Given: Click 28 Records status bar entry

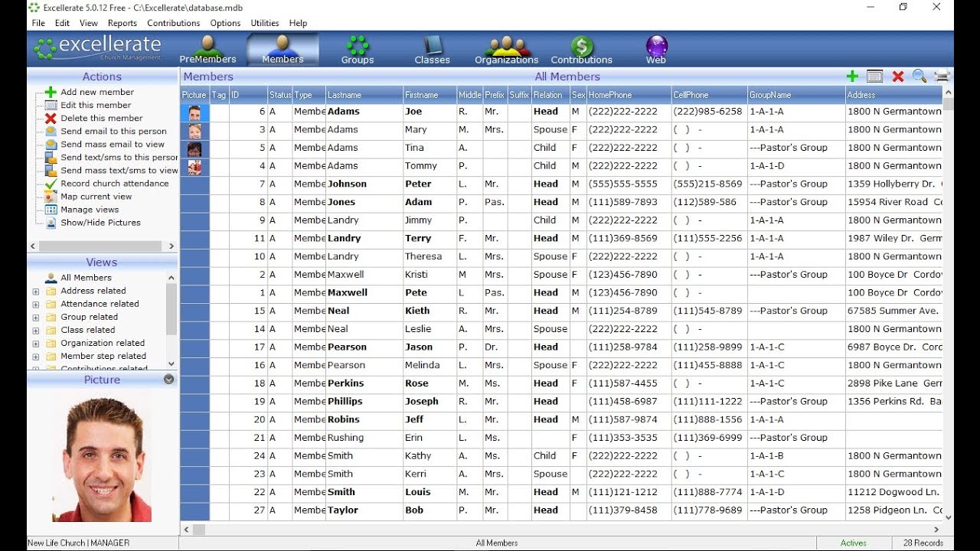Looking at the screenshot, I should coord(923,543).
